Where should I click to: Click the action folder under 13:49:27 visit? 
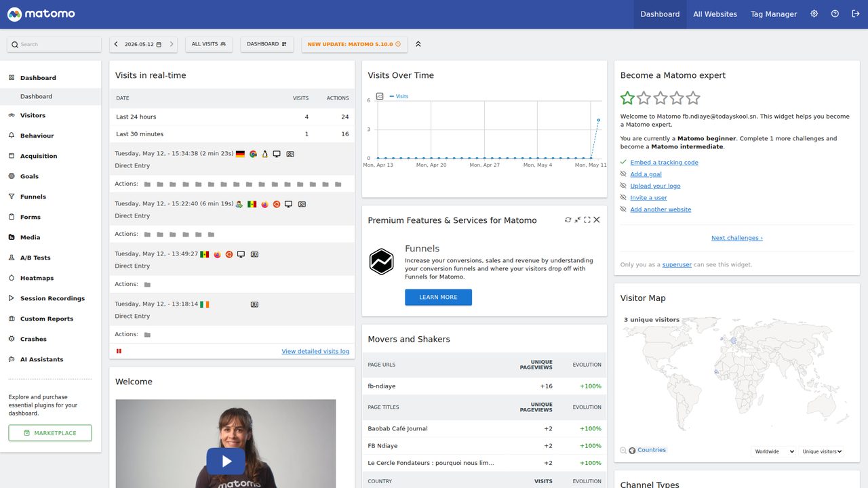[147, 285]
